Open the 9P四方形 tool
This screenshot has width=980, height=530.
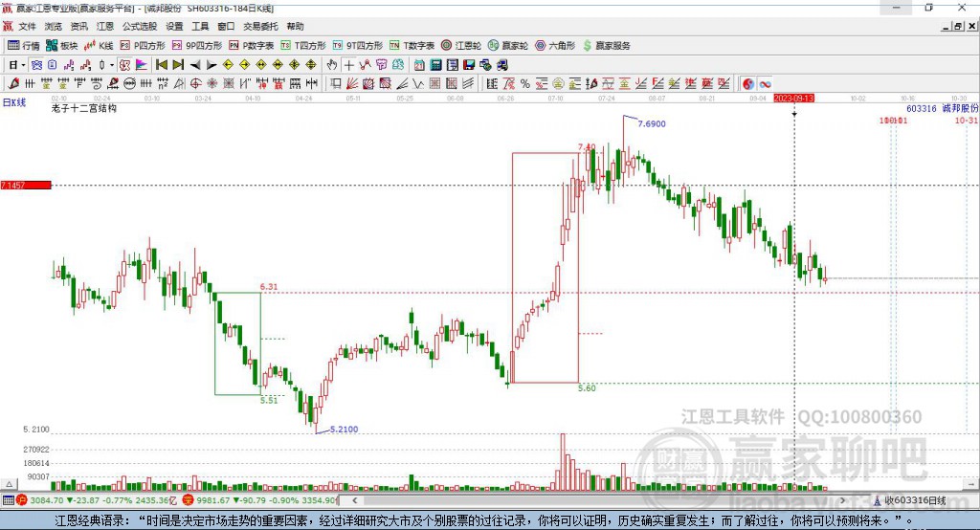197,46
